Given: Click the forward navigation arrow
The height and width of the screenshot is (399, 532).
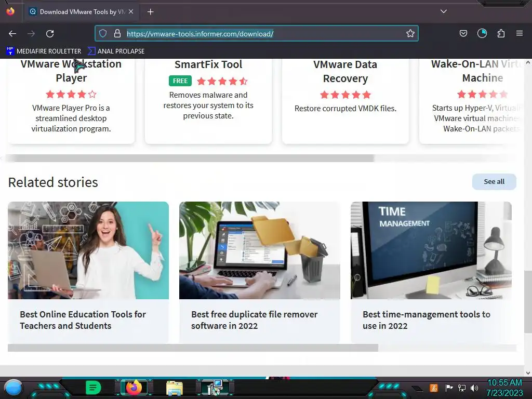Looking at the screenshot, I should (x=31, y=34).
